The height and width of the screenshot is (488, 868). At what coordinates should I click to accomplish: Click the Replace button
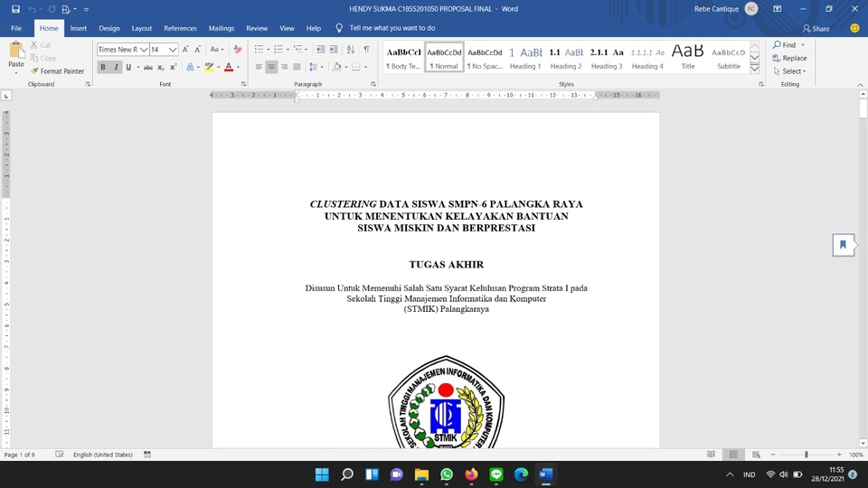tap(789, 58)
